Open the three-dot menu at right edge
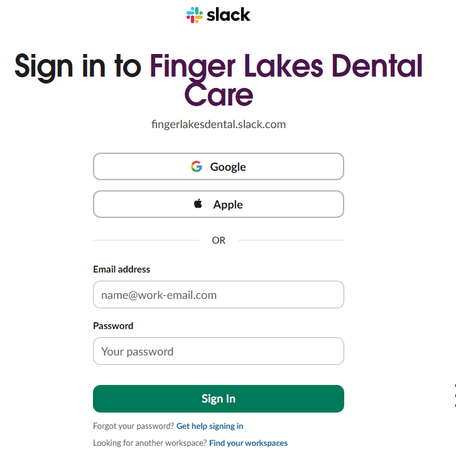The image size is (456, 476). (454, 395)
